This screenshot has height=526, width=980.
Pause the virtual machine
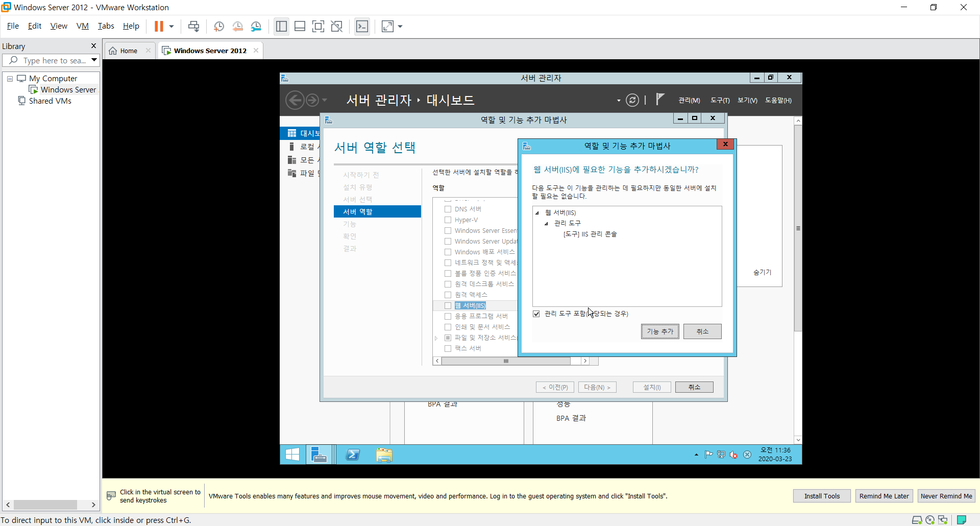pos(159,26)
